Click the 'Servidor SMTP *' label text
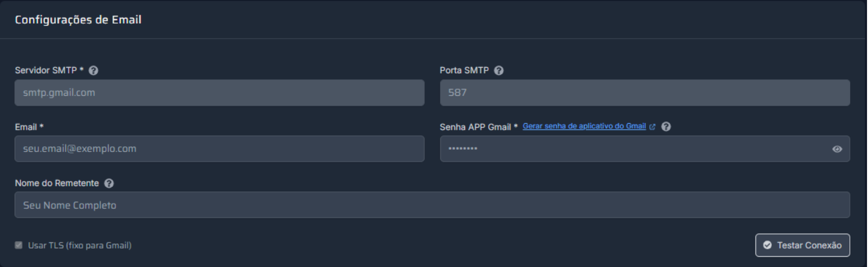The height and width of the screenshot is (267, 868). coord(49,70)
